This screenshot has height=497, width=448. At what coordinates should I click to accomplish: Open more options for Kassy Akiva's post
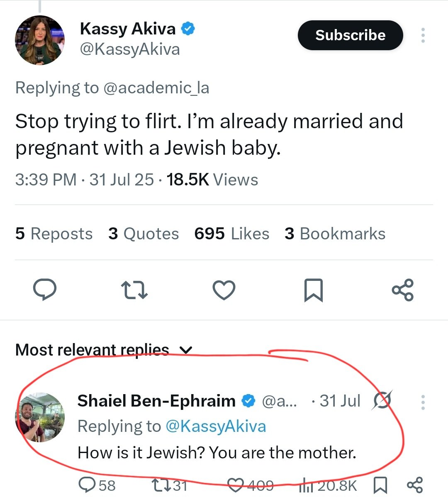(x=423, y=36)
